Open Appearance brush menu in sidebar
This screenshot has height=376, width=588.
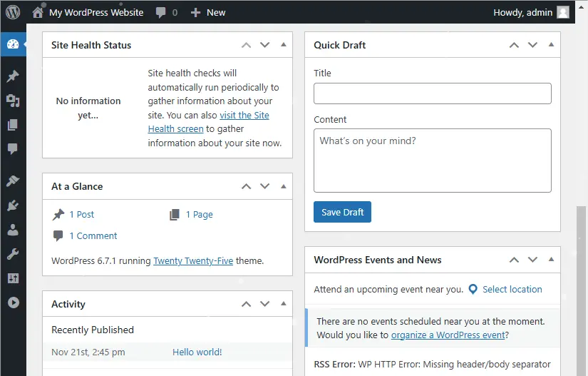[13, 181]
